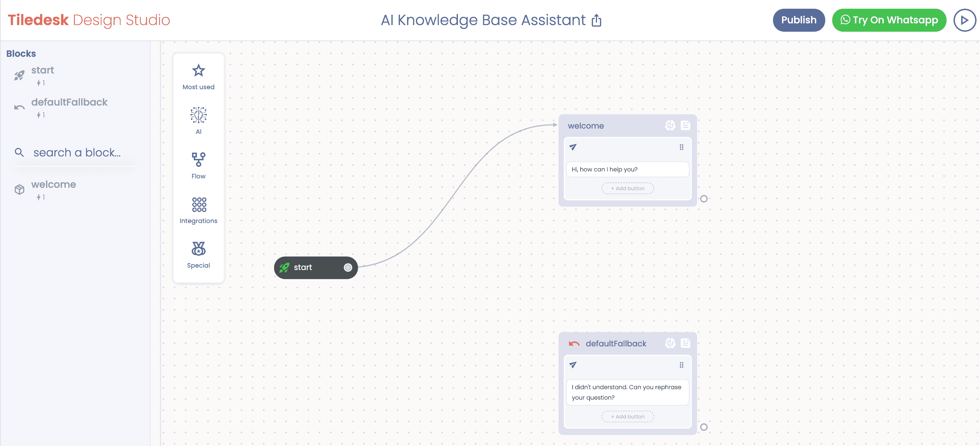Click the reply send icon in welcome block
The image size is (980, 446).
click(x=573, y=147)
